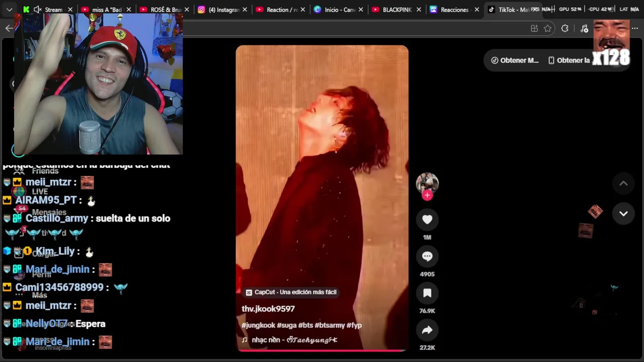Go to the previous video with up arrow

click(623, 184)
